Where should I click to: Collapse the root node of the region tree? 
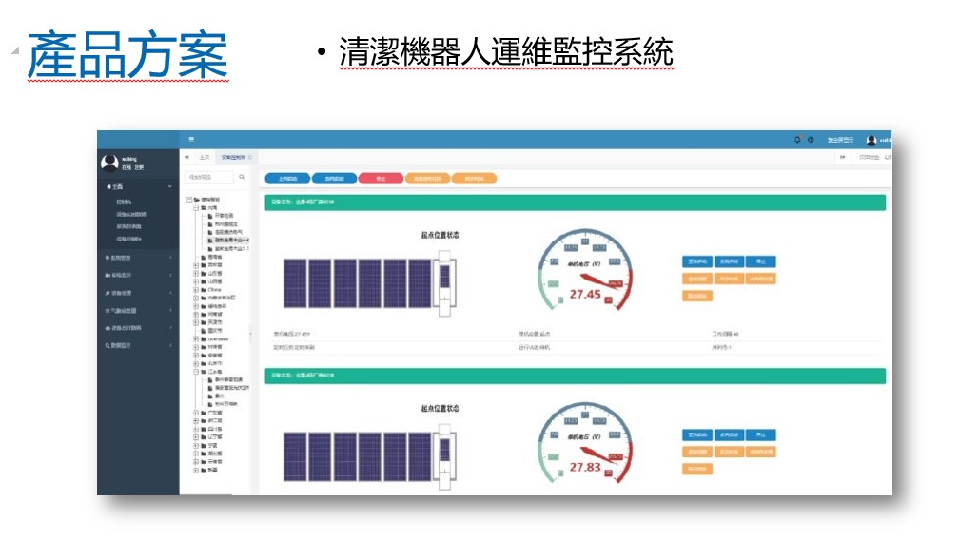(188, 200)
